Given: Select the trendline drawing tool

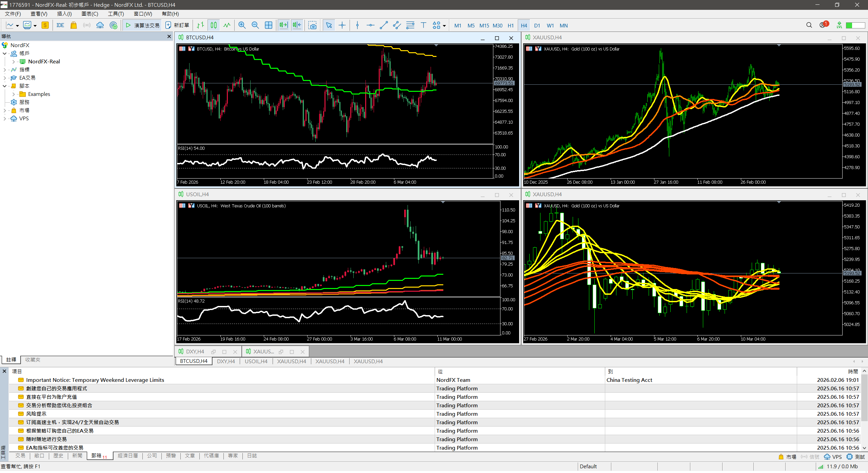Looking at the screenshot, I should (x=383, y=25).
